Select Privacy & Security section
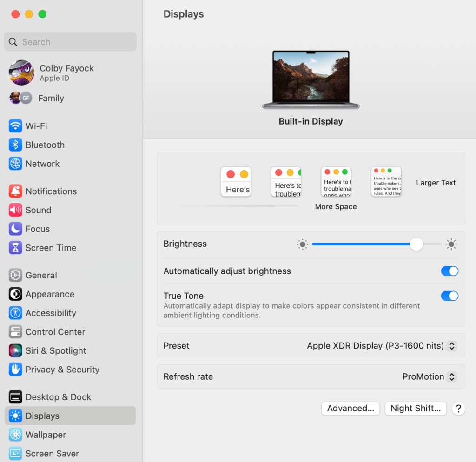The image size is (476, 462). [x=70, y=369]
